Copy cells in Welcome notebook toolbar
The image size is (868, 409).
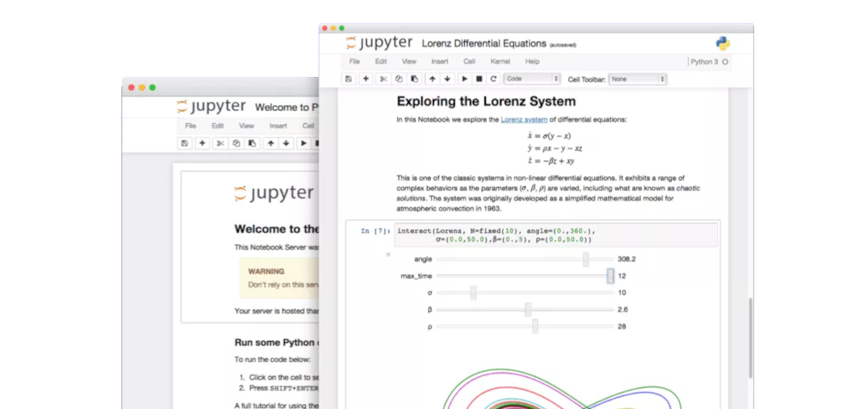[236, 143]
